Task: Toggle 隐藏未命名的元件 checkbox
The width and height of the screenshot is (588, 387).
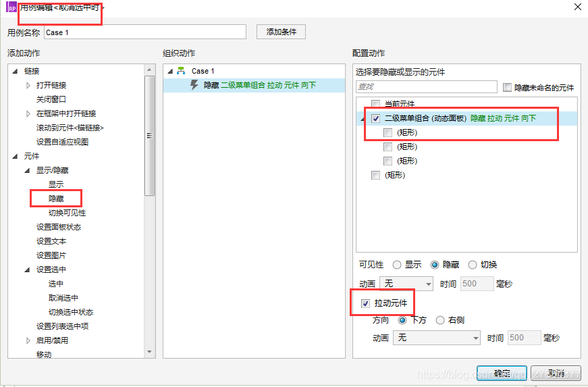Action: tap(507, 87)
